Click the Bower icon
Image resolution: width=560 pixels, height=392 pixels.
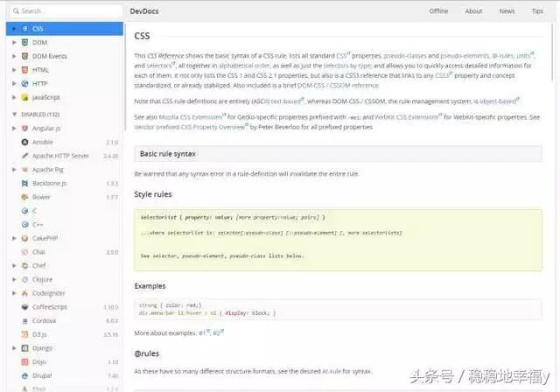[x=24, y=197]
